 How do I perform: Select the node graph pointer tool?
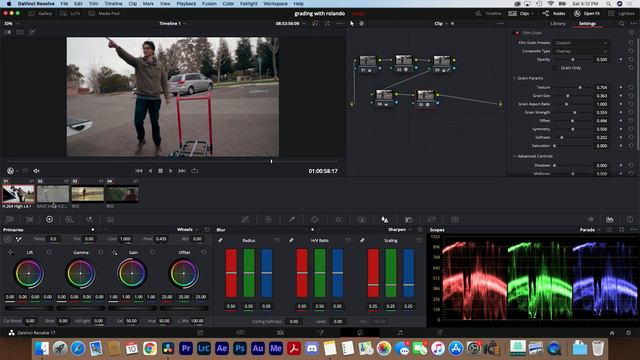pos(352,24)
